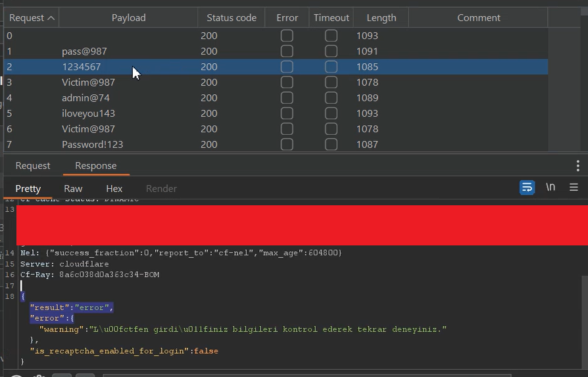Switch to the Request tab
Viewport: 588px width, 377px height.
click(33, 166)
